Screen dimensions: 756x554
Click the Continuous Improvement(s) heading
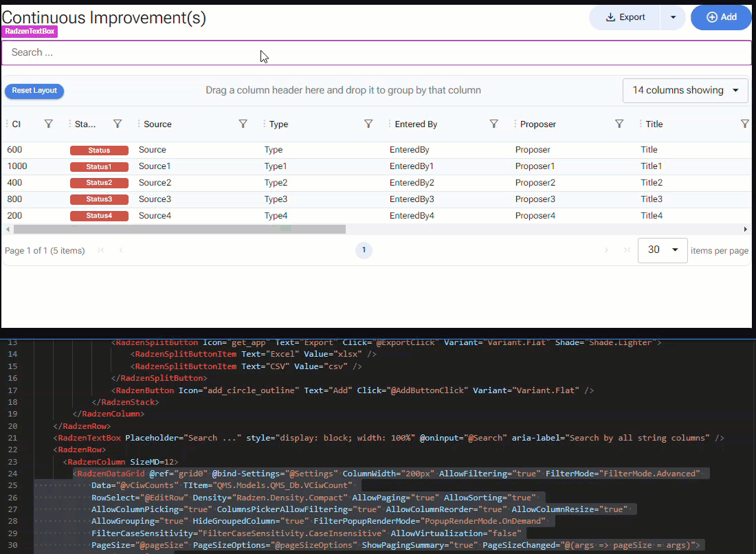coord(104,17)
